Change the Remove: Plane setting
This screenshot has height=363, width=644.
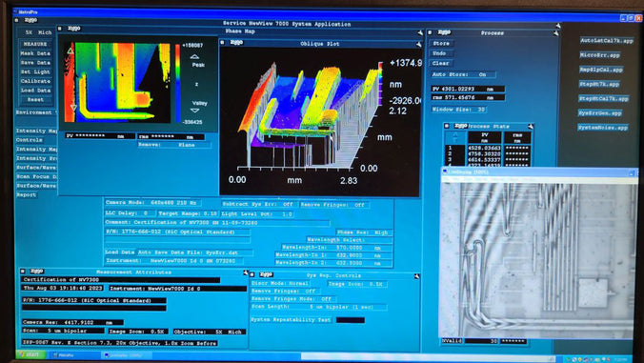(174, 145)
